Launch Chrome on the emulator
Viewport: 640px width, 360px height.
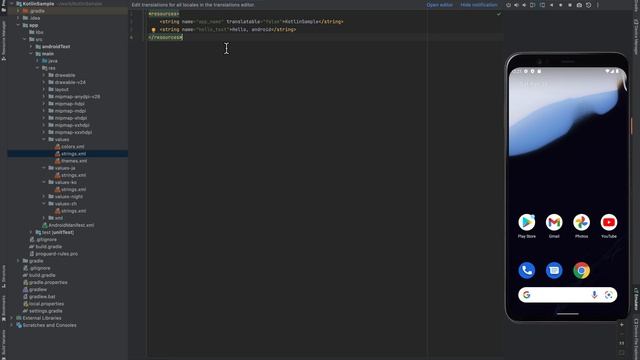click(x=581, y=270)
